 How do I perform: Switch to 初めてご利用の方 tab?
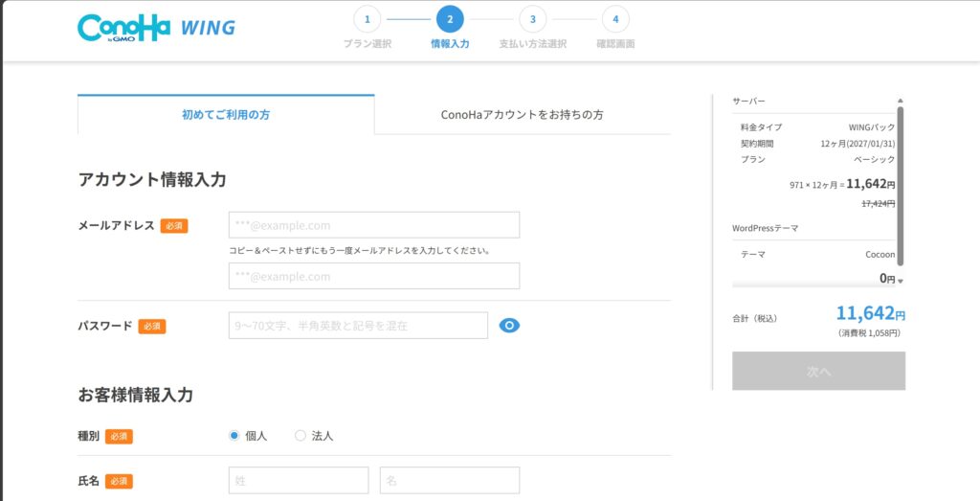pos(226,115)
